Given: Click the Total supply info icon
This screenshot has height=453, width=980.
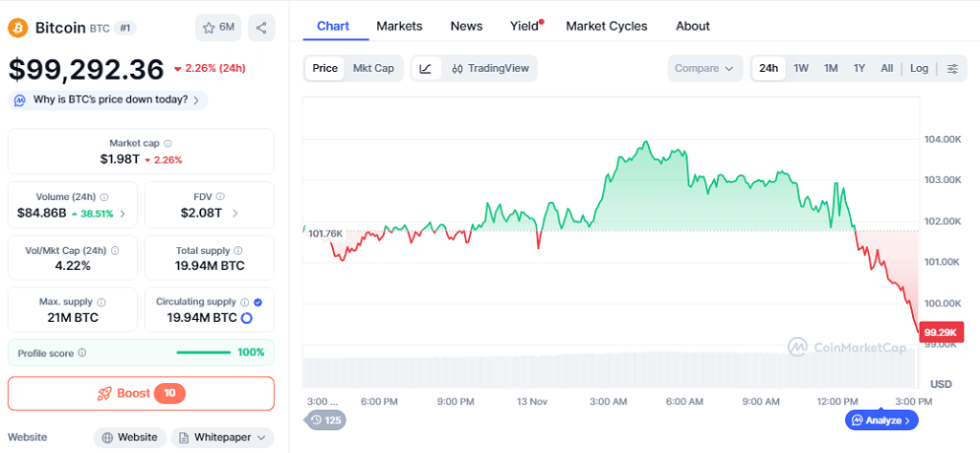Looking at the screenshot, I should tap(238, 250).
